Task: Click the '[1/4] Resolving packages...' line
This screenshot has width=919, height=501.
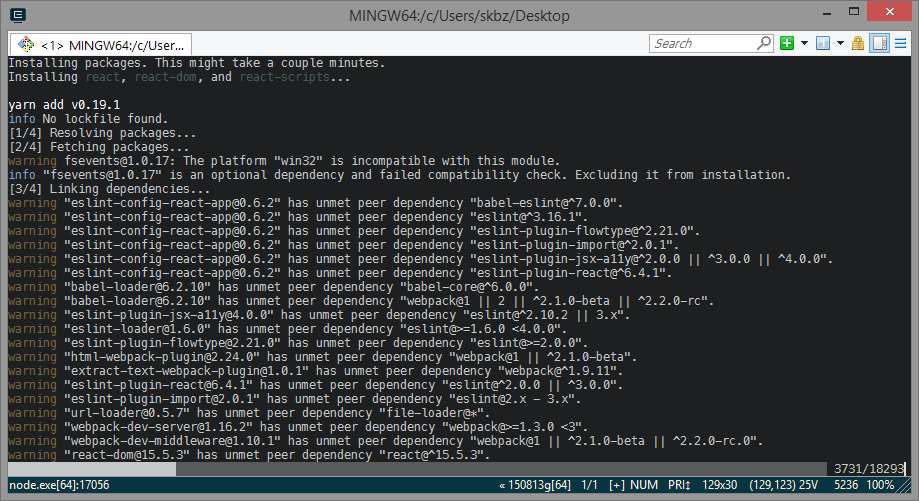Action: 102,133
